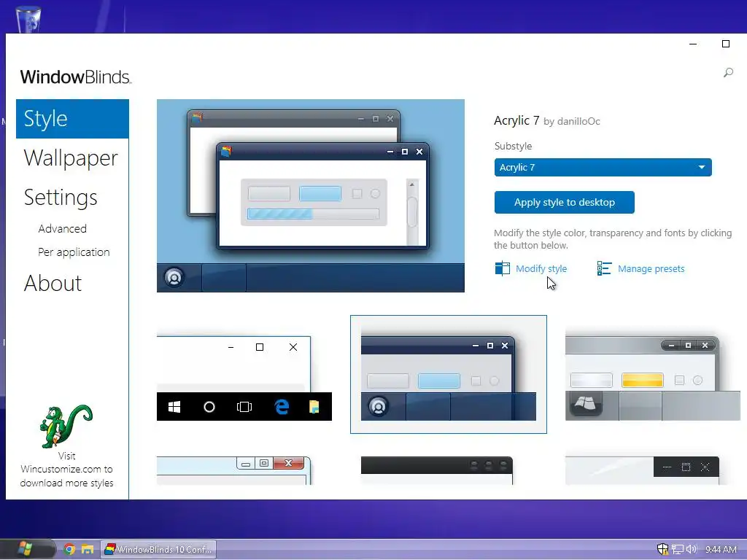Click the Wincustomize gecko mascot icon

(66, 426)
